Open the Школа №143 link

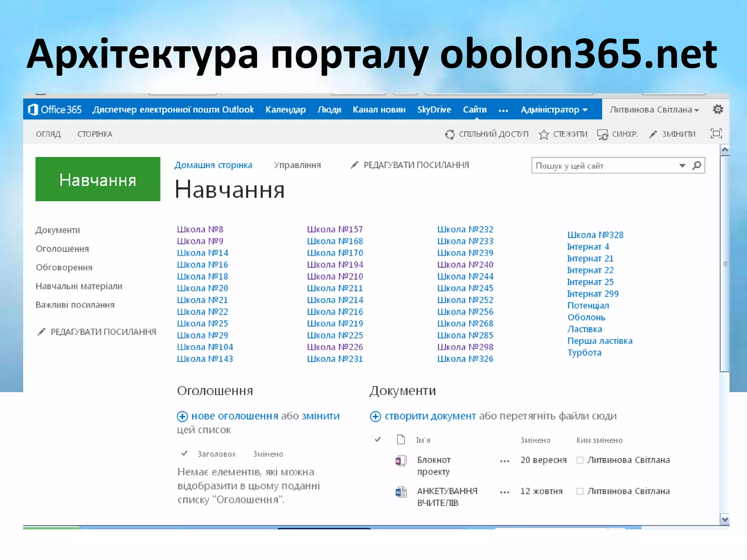click(x=205, y=359)
